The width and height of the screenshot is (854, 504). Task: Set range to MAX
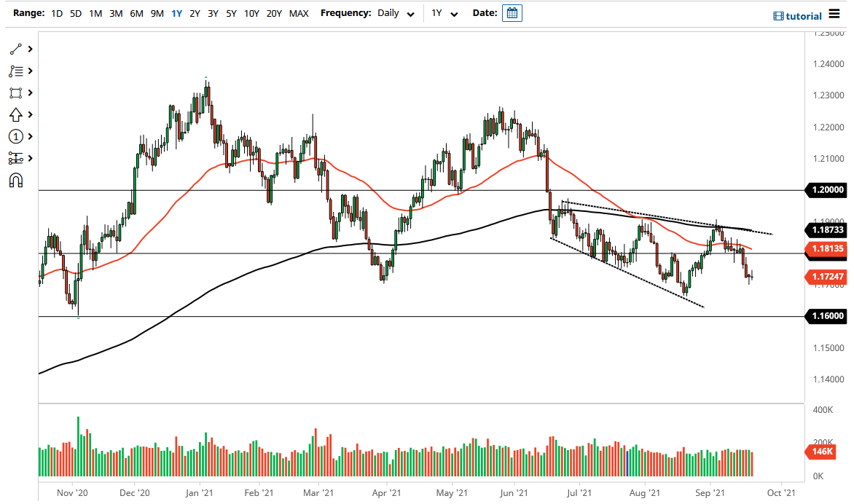tap(299, 13)
